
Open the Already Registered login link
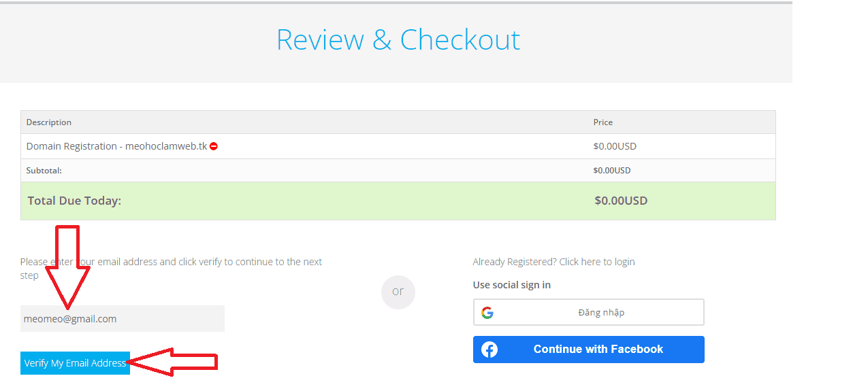pos(553,262)
